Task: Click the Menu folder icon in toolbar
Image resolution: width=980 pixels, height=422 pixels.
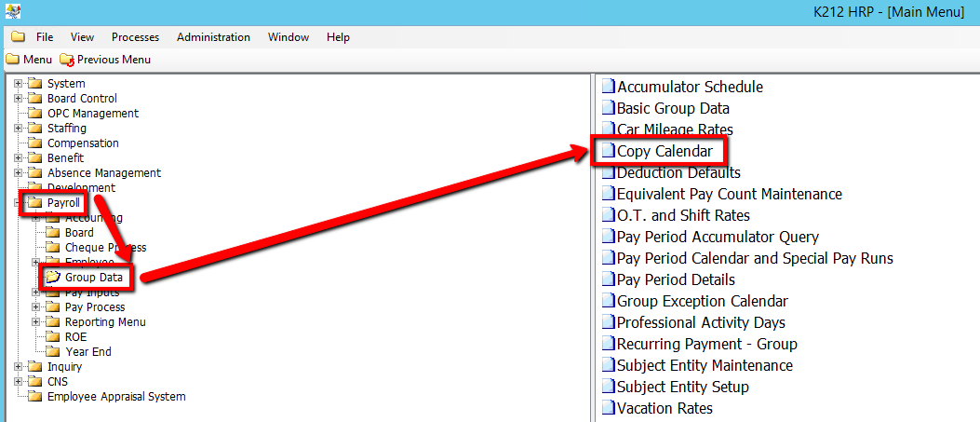Action: [12, 60]
